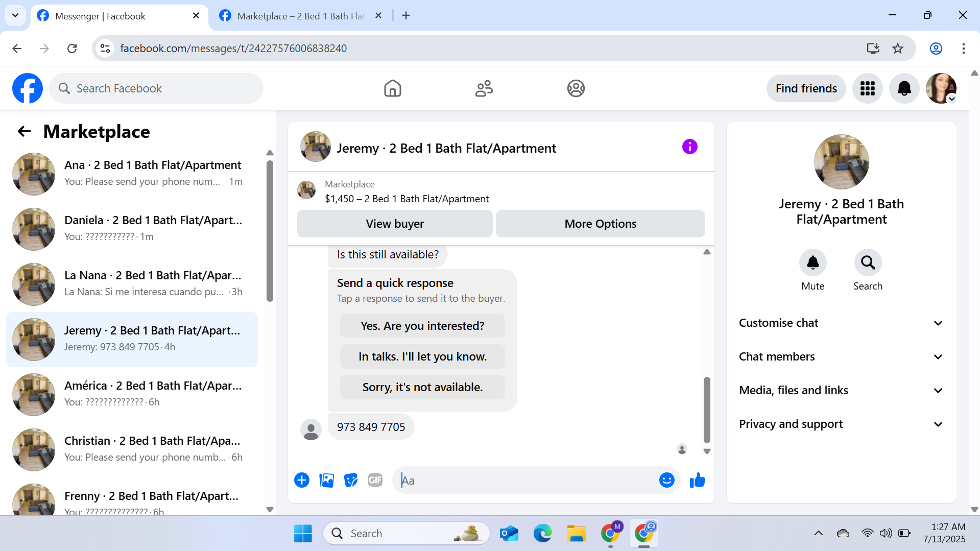Launch Microsoft Edge from the taskbar

542,533
